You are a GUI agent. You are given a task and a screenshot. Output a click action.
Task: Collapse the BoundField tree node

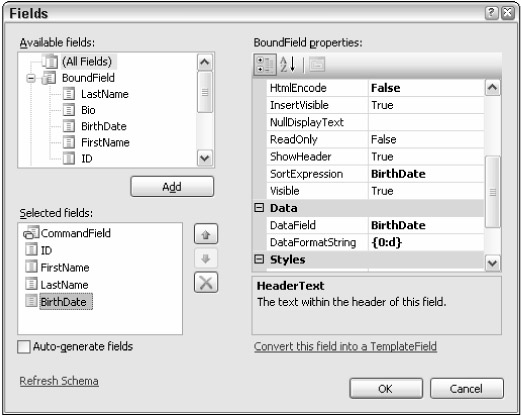(31, 78)
